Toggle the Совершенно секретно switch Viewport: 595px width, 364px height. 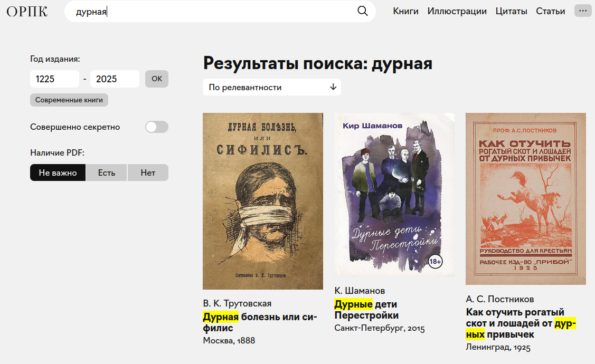156,127
